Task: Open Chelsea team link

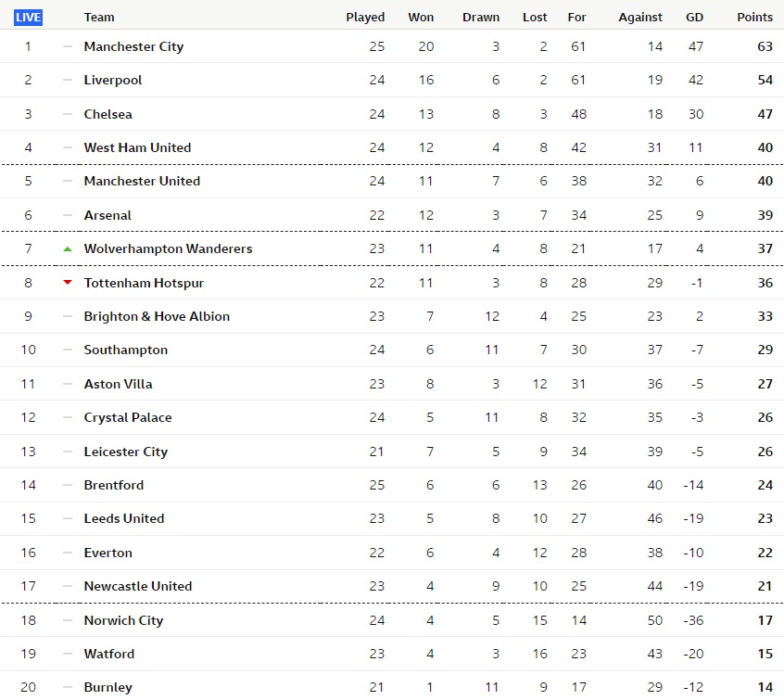Action: tap(108, 114)
